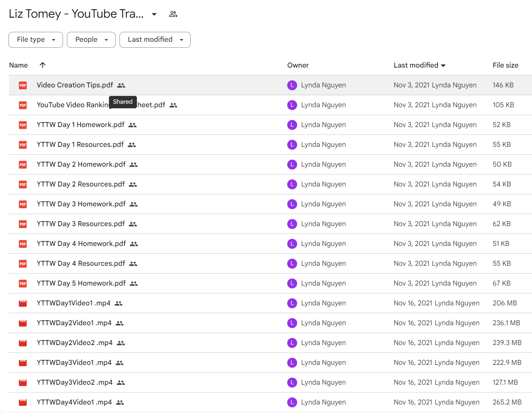Click PDF icon for YTTW Day 2 Homework.pdf
The width and height of the screenshot is (532, 413).
[23, 165]
